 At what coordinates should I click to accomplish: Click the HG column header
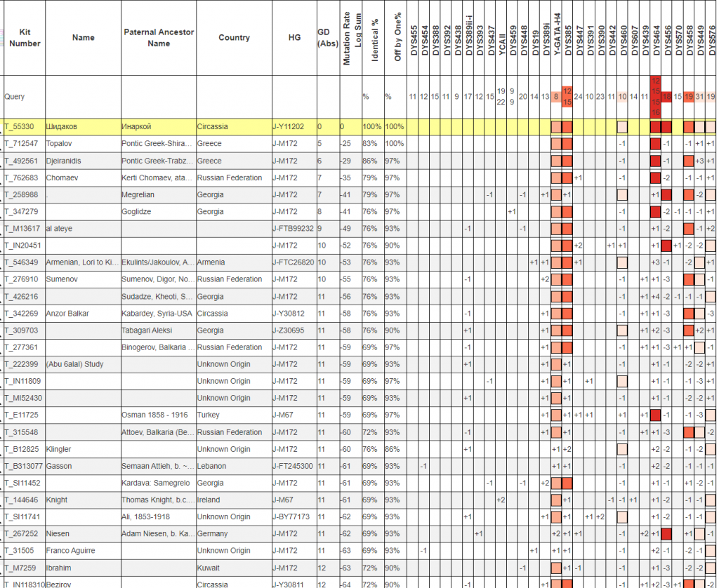coord(294,38)
